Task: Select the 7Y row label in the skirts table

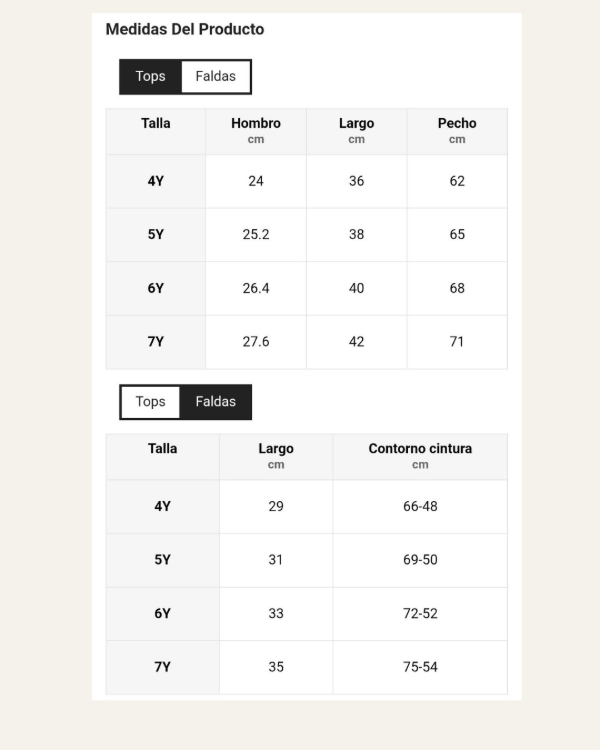Action: point(163,667)
